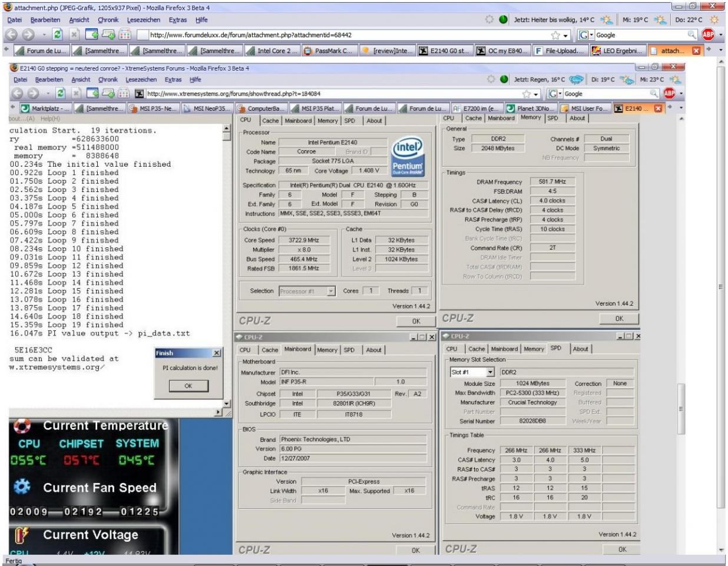Close the active 'attach...' tab via its red X
728x566 pixels.
coord(696,51)
